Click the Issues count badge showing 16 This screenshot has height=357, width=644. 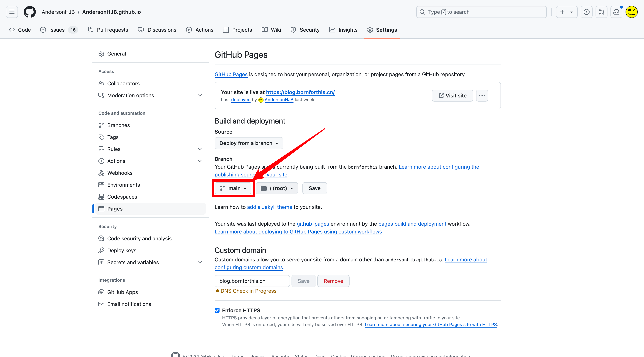(x=73, y=30)
